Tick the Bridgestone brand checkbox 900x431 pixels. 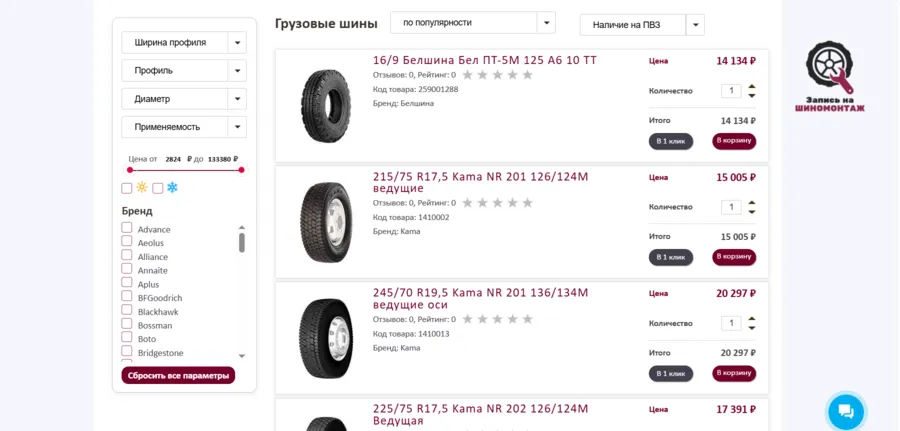tap(127, 351)
